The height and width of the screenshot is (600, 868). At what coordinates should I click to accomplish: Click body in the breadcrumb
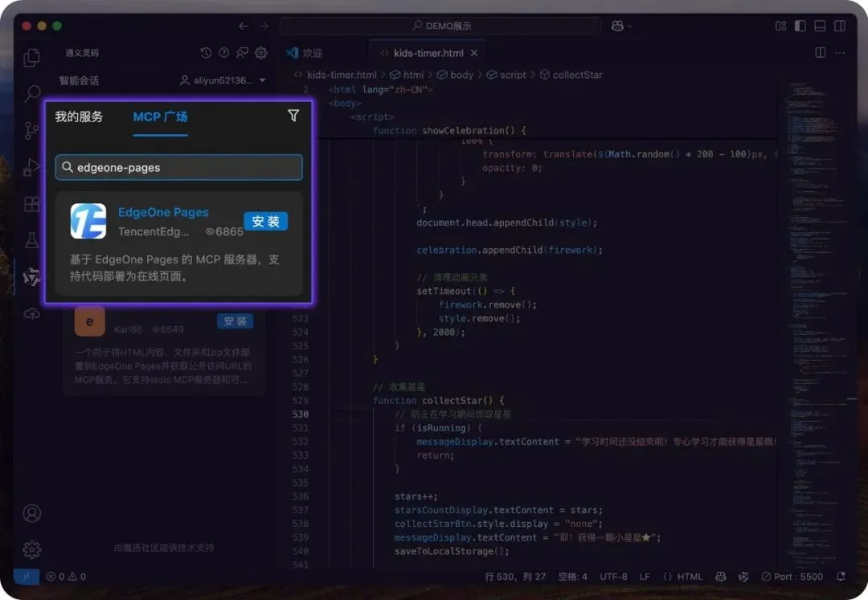point(461,75)
